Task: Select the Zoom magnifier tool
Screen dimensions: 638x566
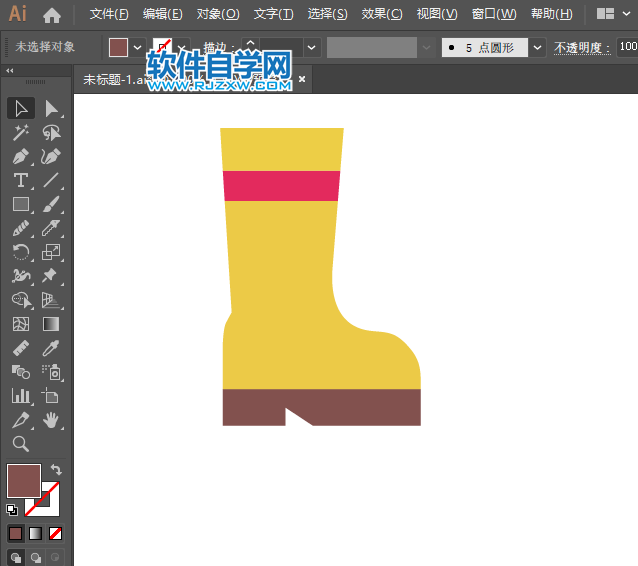Action: coord(21,444)
